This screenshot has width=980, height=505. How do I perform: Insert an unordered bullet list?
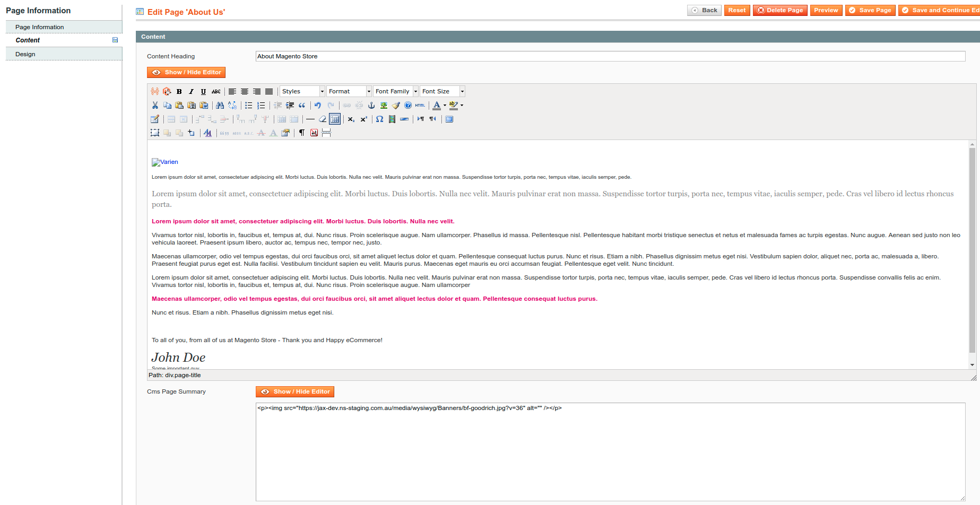[x=249, y=105]
